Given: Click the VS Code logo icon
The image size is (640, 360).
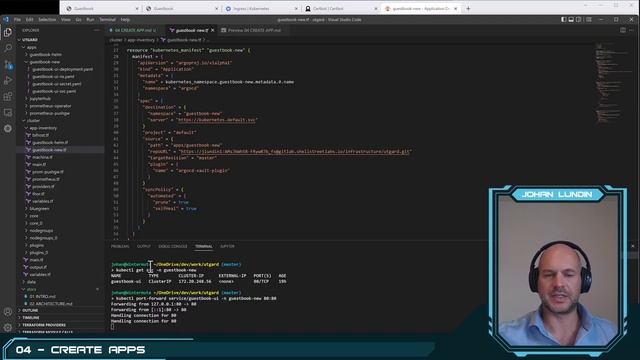Looking at the screenshot, I should pyautogui.click(x=5, y=19).
